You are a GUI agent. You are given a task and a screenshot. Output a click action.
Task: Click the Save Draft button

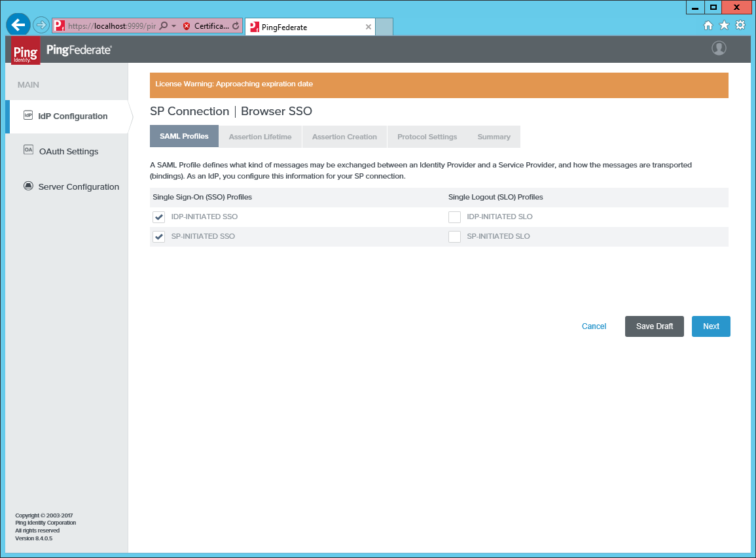[x=655, y=326]
